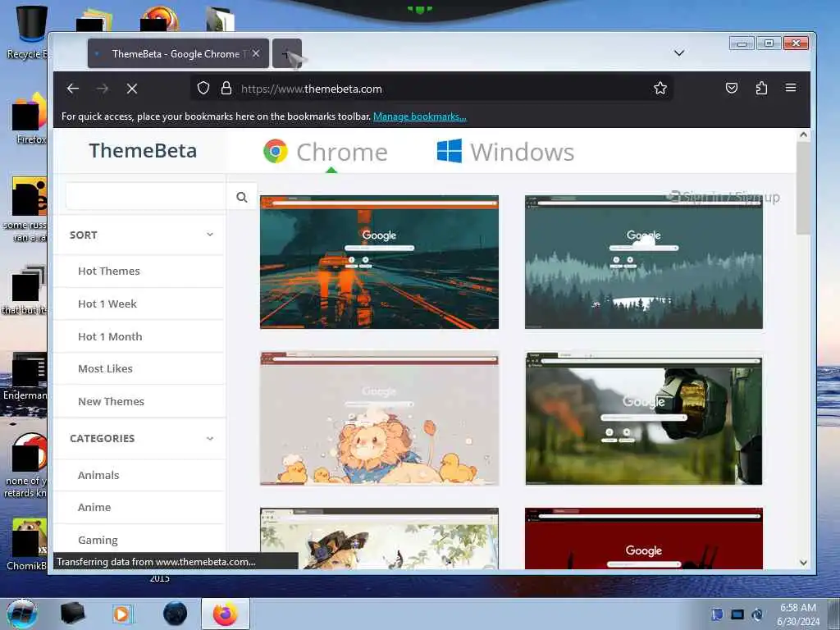Image resolution: width=840 pixels, height=630 pixels.
Task: Expand the list all tabs chevron
Action: pyautogui.click(x=678, y=53)
